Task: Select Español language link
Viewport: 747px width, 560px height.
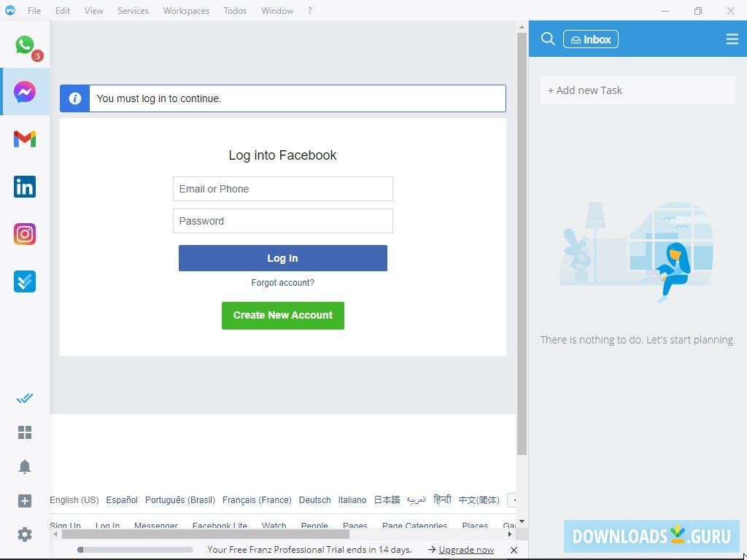Action: click(122, 500)
